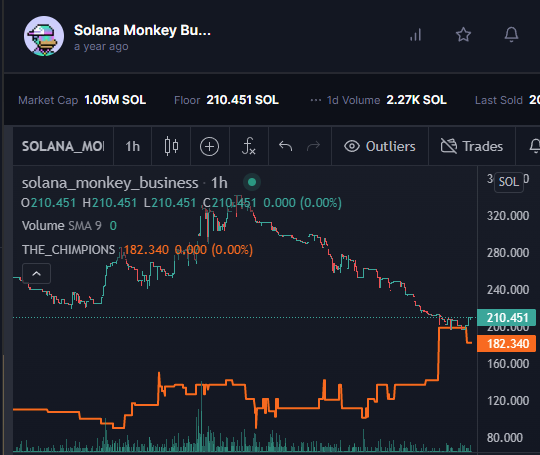540x455 pixels.
Task: Click the 182.340 orange price label
Action: pos(507,343)
